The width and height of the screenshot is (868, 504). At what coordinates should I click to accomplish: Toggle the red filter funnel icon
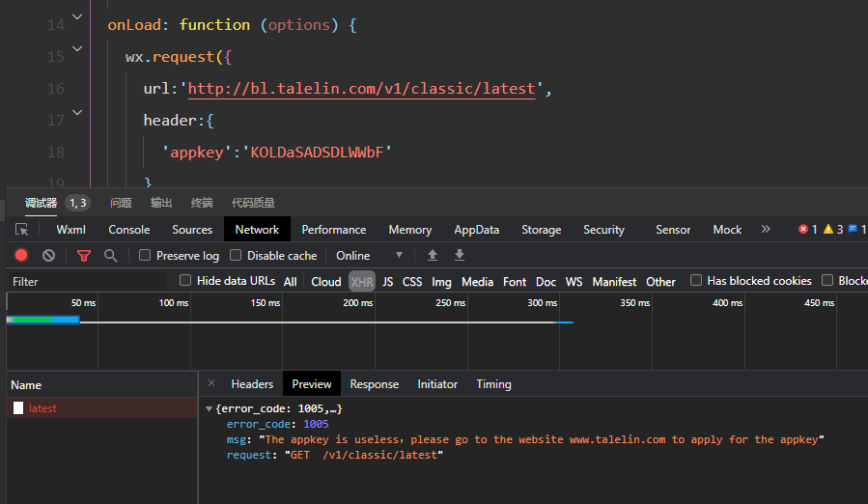(x=84, y=256)
